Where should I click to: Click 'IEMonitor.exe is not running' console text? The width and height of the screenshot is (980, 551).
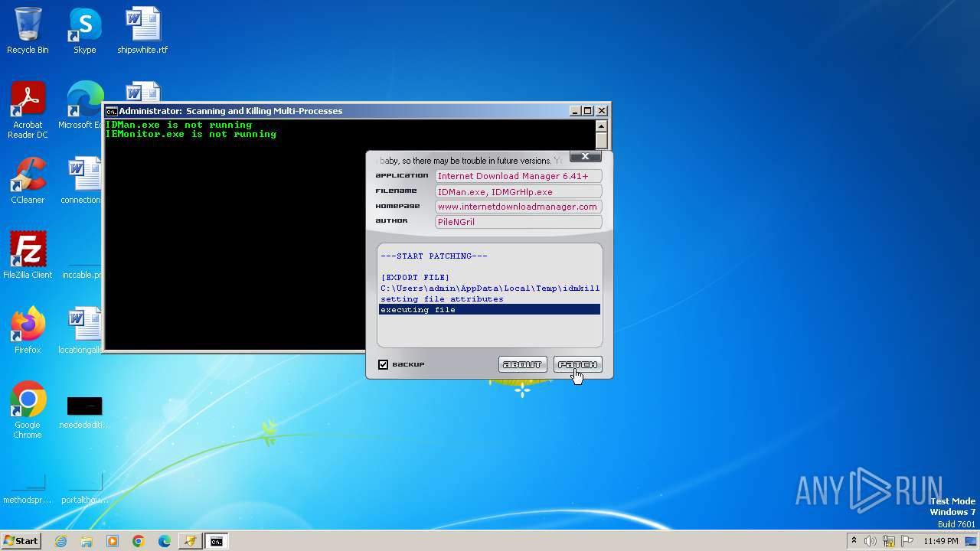(x=191, y=134)
